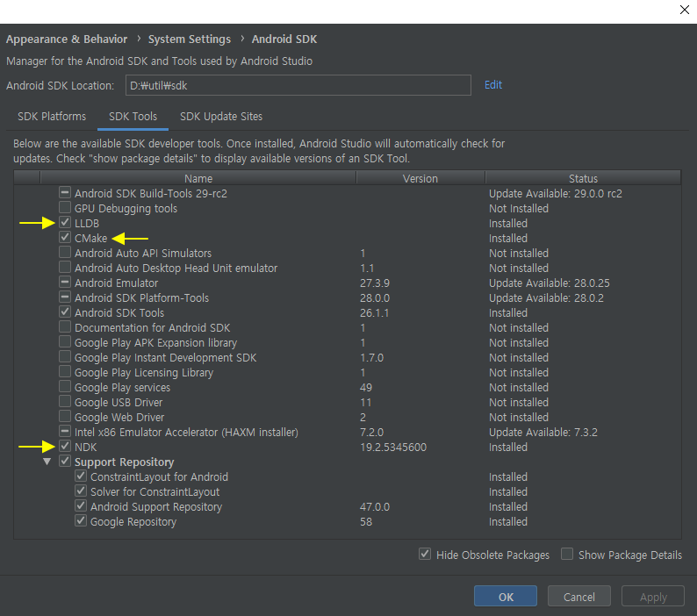Click status 'Update Available: 28.0.25'
This screenshot has height=616, width=697.
550,283
